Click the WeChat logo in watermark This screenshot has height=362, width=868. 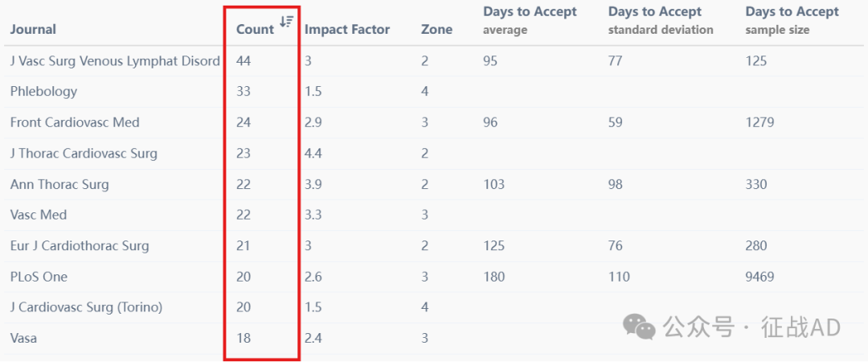pyautogui.click(x=639, y=326)
